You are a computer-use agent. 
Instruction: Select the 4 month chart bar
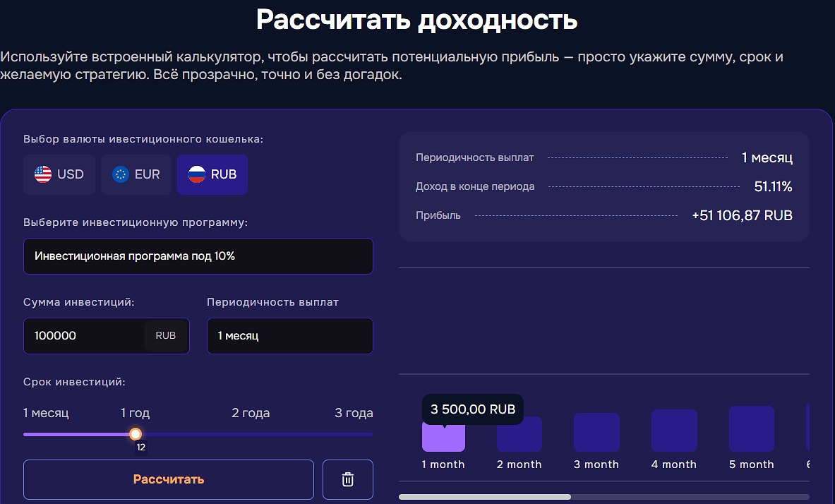674,431
